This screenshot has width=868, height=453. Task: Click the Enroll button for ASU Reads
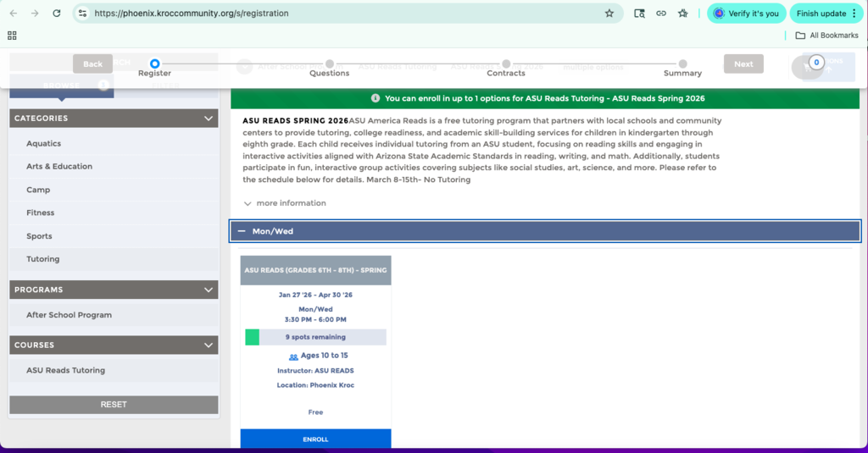(315, 439)
